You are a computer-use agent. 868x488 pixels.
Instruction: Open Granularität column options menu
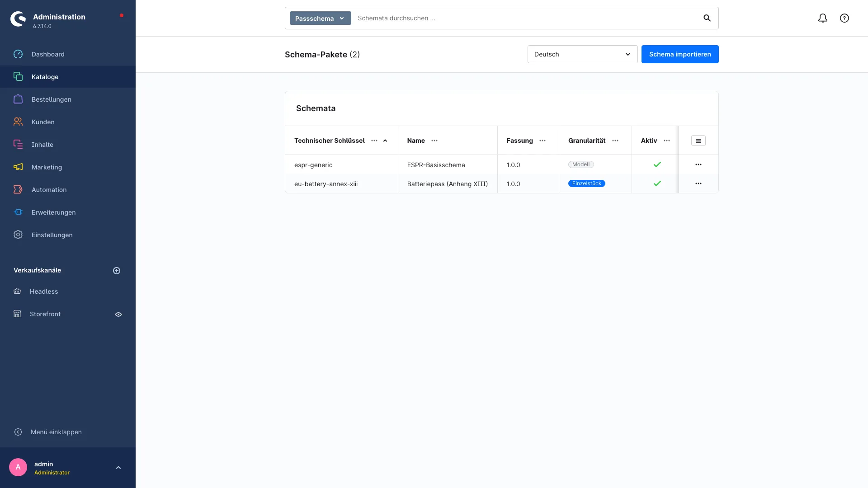coord(615,141)
